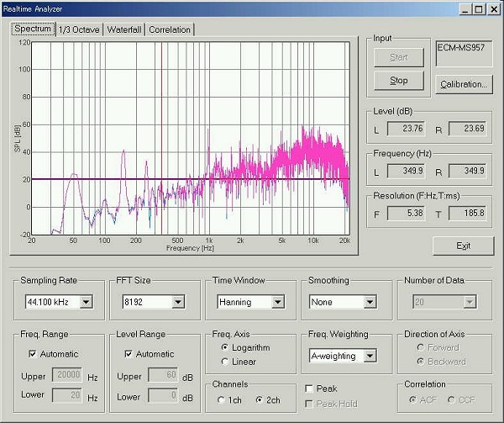Screen dimensions: 504x423
Task: Click the greyed-out Start button
Action: 398,57
